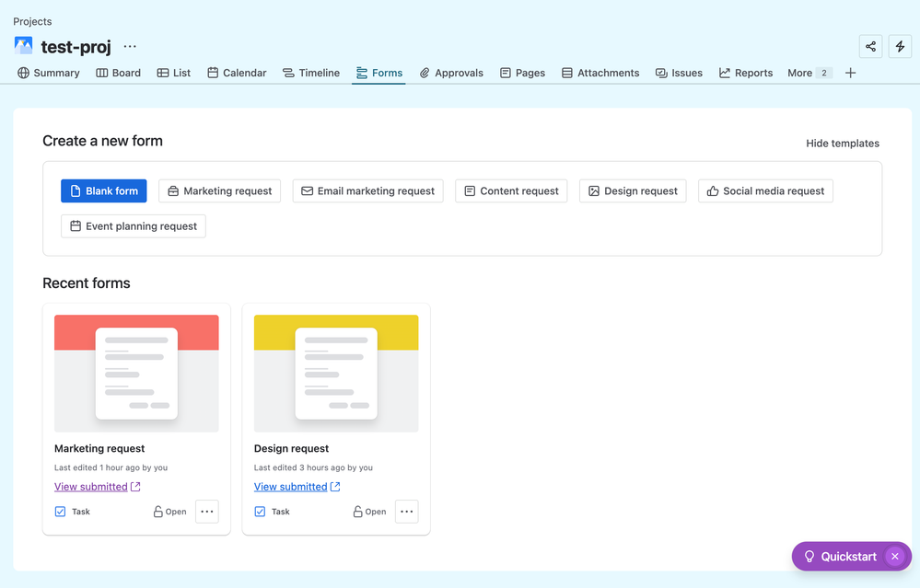Viewport: 920px width, 588px height.
Task: Go to the Approvals tab
Action: pyautogui.click(x=451, y=73)
